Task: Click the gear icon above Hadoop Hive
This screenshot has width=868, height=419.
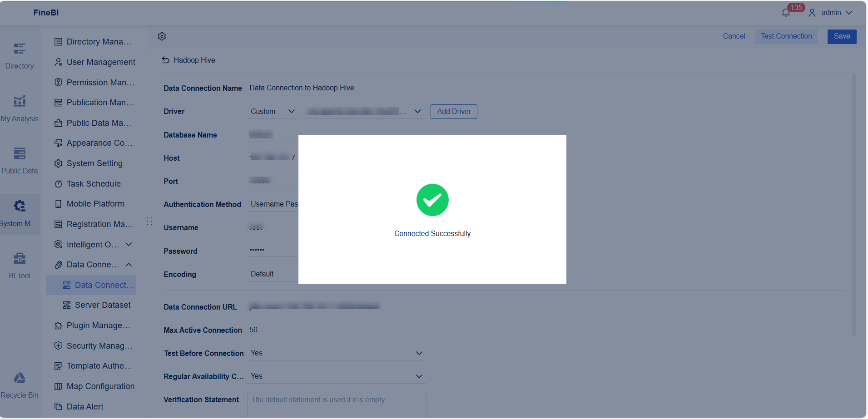Action: [162, 36]
